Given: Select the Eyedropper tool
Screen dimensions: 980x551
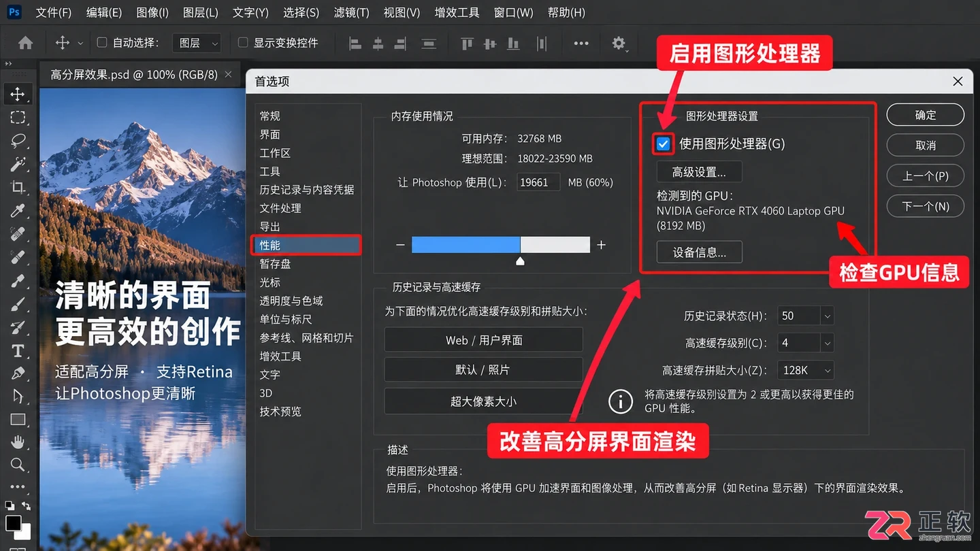Looking at the screenshot, I should pos(18,210).
